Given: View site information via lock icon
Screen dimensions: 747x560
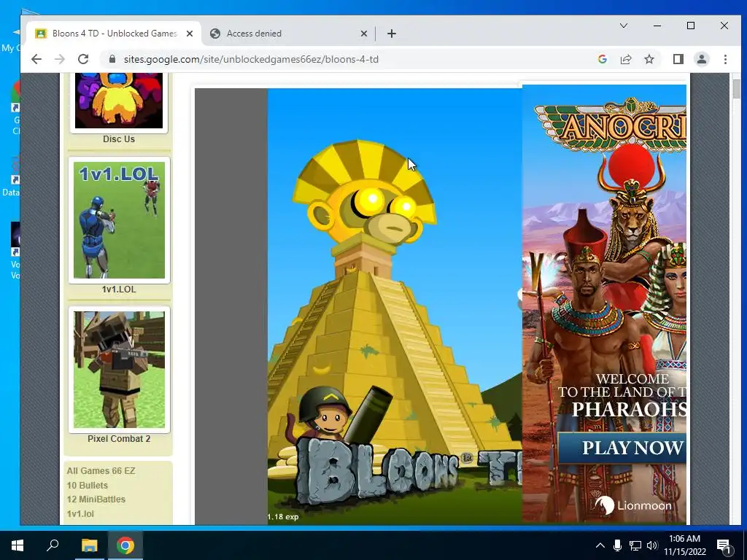Looking at the screenshot, I should click(x=112, y=59).
